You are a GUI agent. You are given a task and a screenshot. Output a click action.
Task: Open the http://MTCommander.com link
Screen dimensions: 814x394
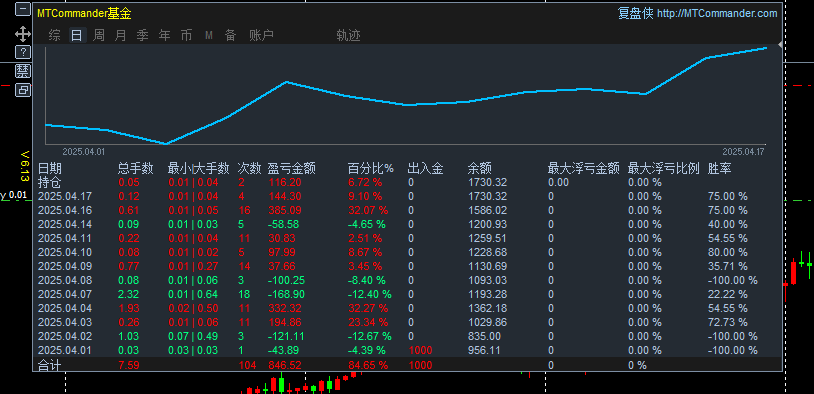pyautogui.click(x=717, y=13)
